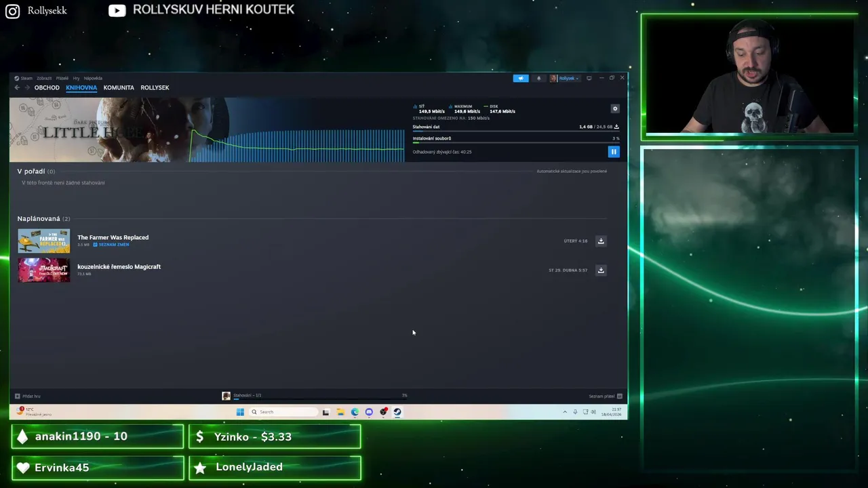
Task: Click the Stahování dat progress bar
Action: (516, 131)
